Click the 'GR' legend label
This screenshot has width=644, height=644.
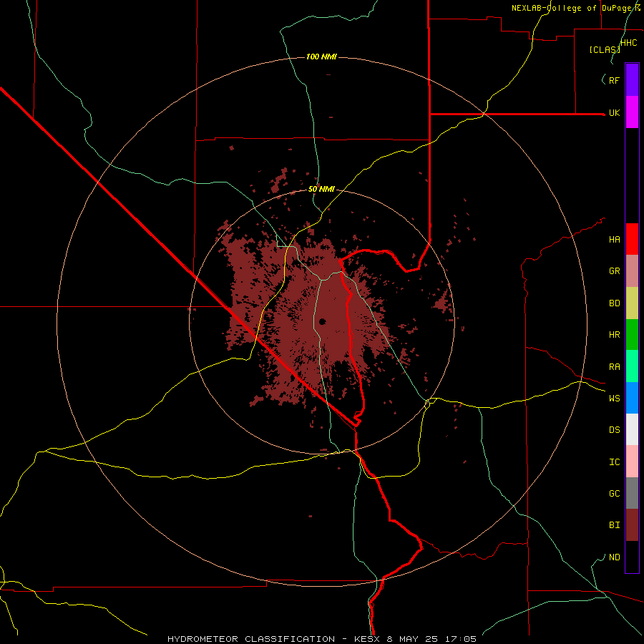pos(615,271)
